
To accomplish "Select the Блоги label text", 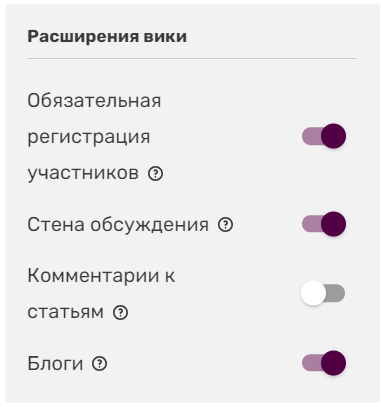I will click(x=55, y=364).
